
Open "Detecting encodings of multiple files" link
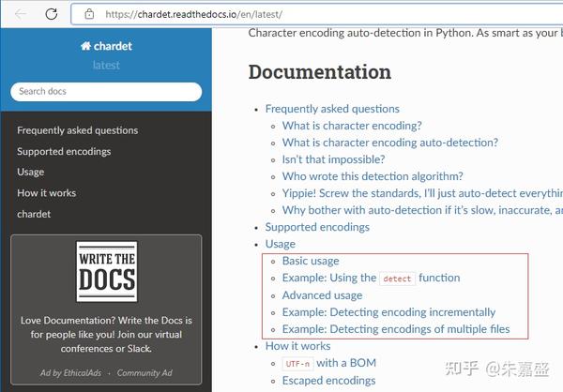[x=396, y=329]
